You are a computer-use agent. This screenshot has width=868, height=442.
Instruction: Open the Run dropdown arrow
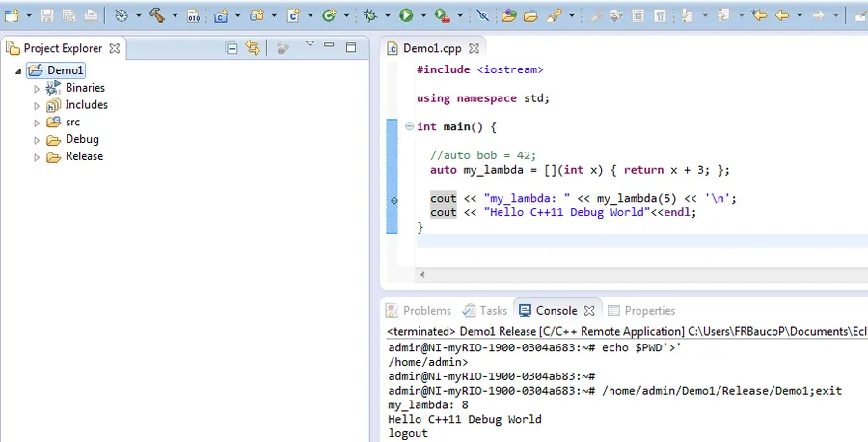[x=423, y=15]
